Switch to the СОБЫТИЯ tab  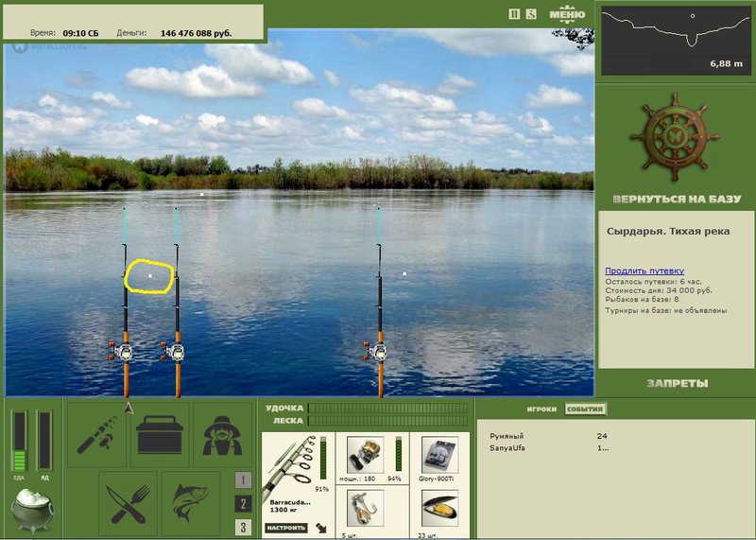pos(585,409)
